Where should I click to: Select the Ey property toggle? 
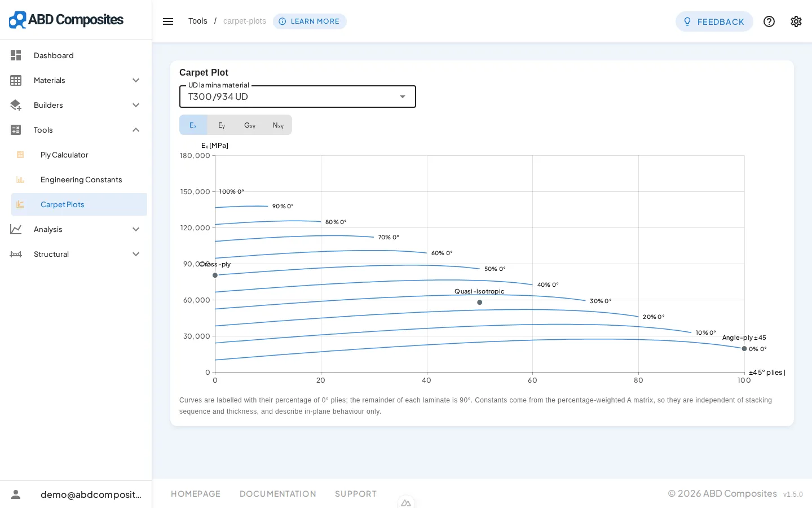click(x=222, y=125)
